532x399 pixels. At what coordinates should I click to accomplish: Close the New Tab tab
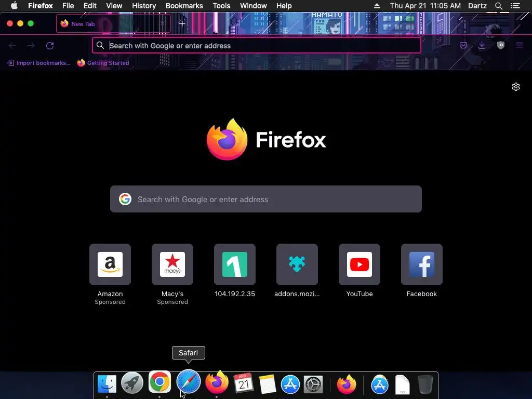pyautogui.click(x=163, y=23)
